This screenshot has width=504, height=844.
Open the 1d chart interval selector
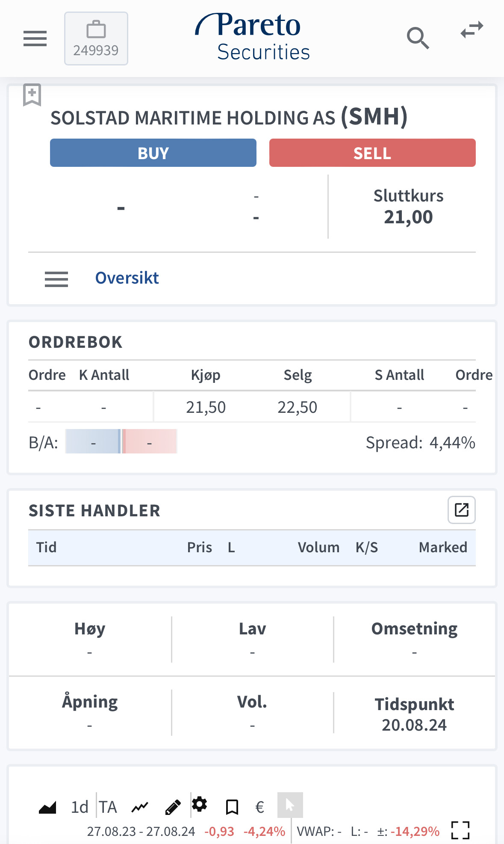pos(80,807)
